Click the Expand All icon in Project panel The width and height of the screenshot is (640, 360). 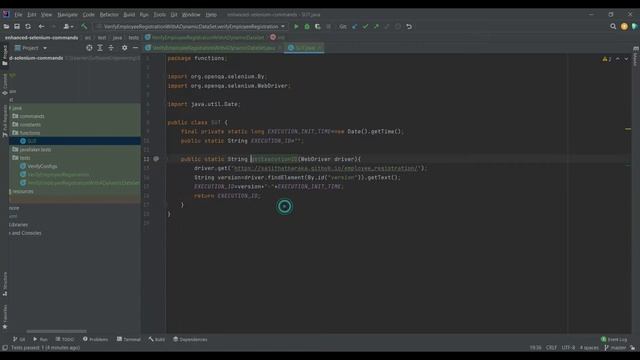click(x=100, y=48)
